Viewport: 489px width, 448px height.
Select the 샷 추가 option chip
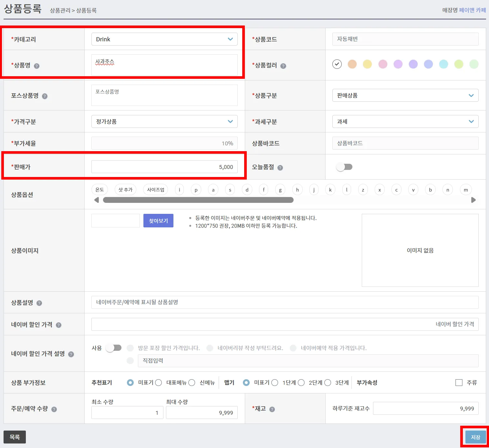coord(125,190)
